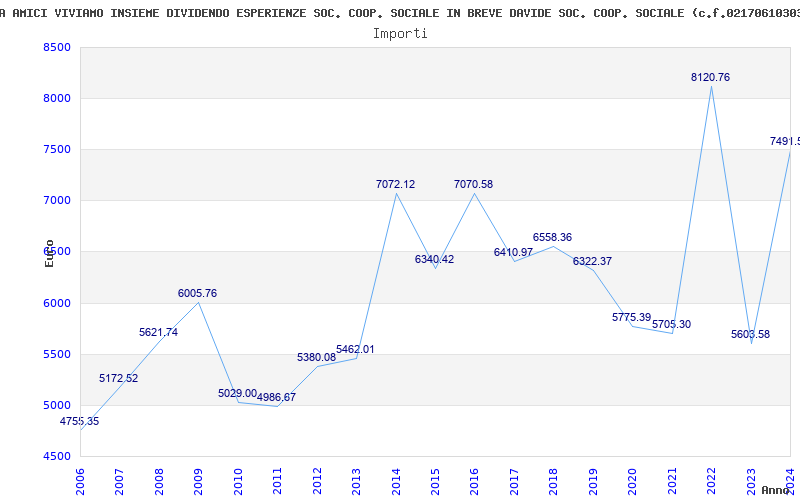Select 2022 on the year axis
800x500 pixels.
point(710,480)
